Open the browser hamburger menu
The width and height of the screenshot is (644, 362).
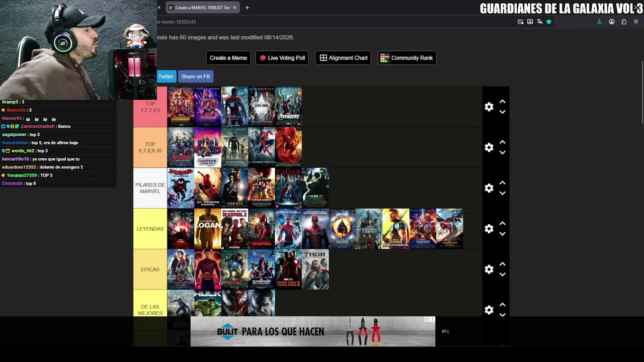(636, 22)
